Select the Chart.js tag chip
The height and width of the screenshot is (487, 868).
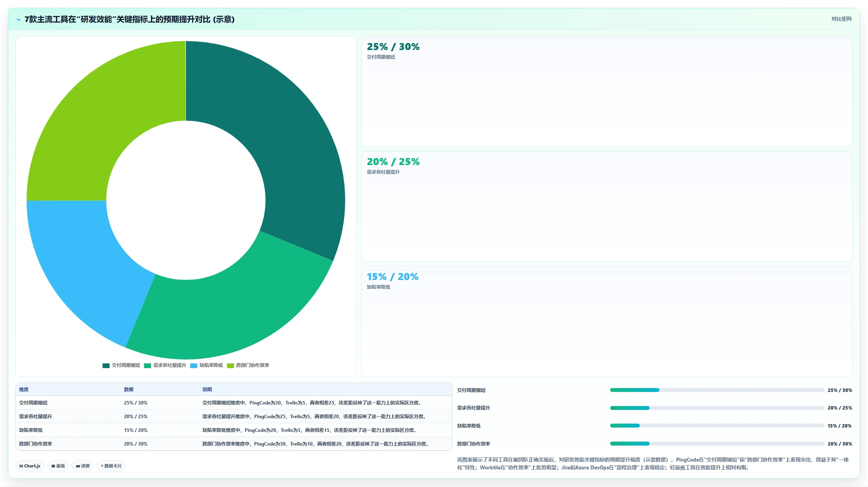pyautogui.click(x=30, y=466)
